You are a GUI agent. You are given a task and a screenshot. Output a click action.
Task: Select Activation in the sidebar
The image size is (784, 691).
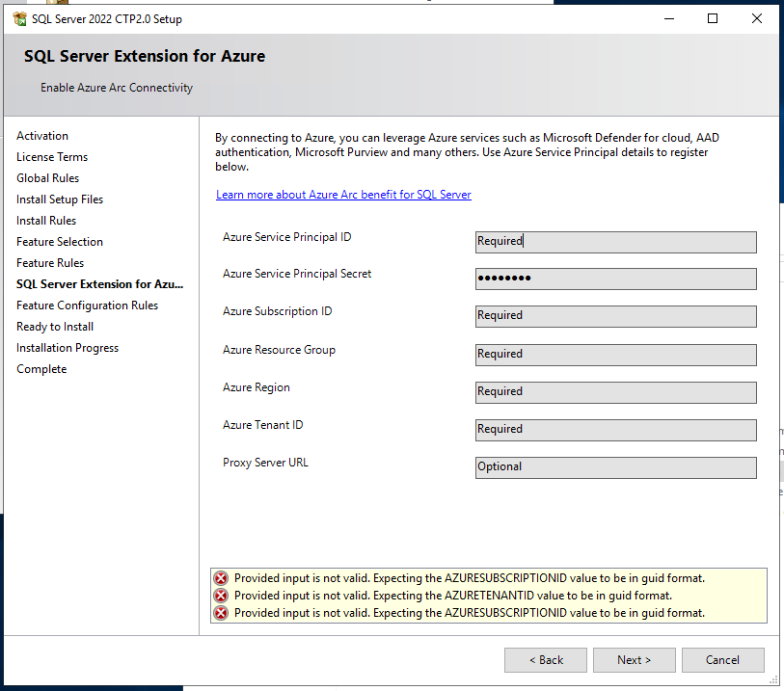tap(42, 135)
